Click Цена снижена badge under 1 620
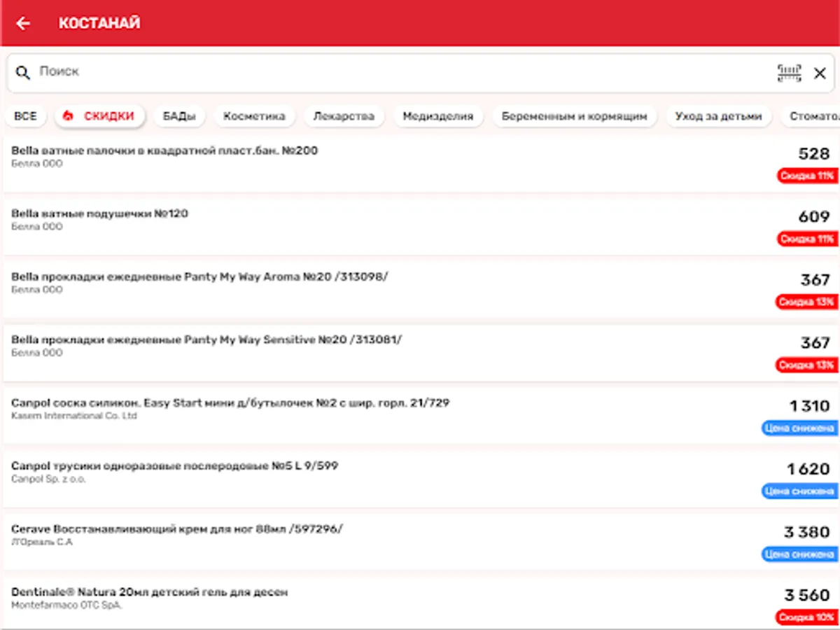The height and width of the screenshot is (630, 840). coord(800,491)
